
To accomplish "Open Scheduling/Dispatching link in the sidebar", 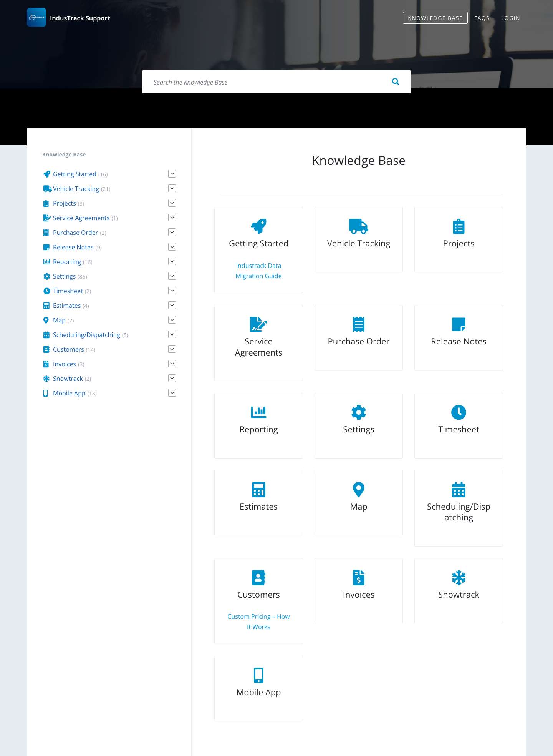I will point(86,335).
